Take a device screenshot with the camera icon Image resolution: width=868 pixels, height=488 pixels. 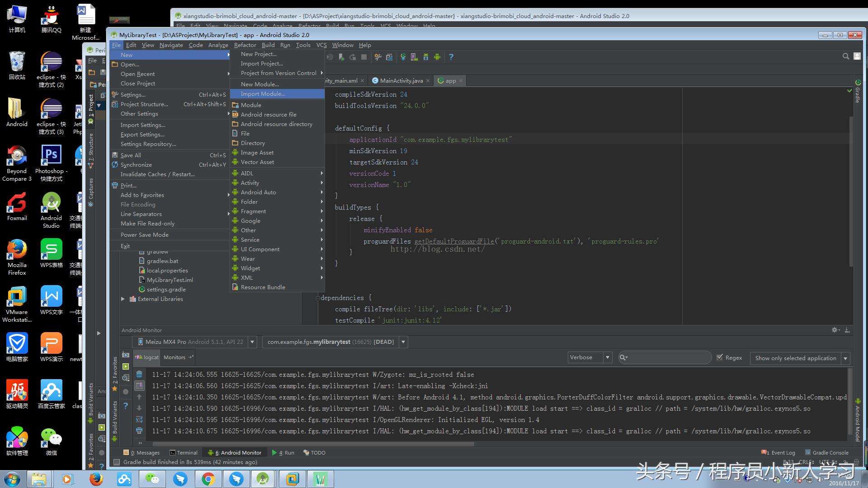point(126,355)
